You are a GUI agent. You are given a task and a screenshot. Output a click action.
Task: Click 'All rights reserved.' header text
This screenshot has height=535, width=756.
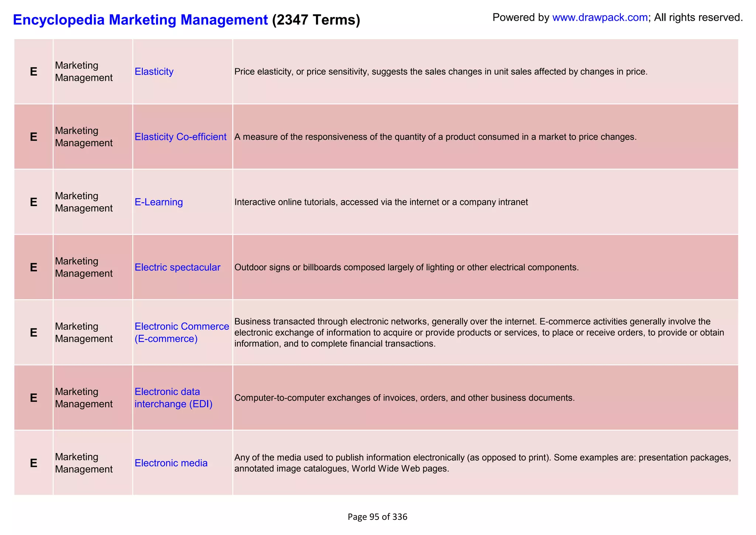pos(698,17)
